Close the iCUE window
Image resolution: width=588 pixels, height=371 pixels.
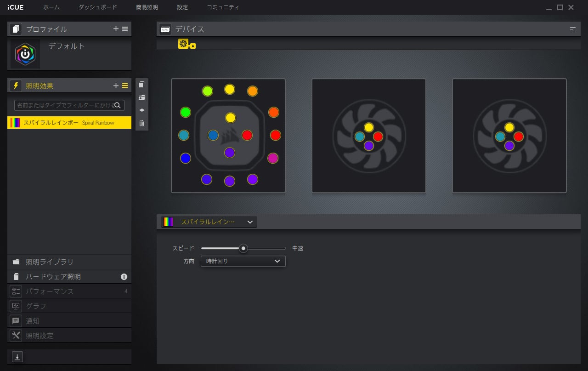click(571, 7)
